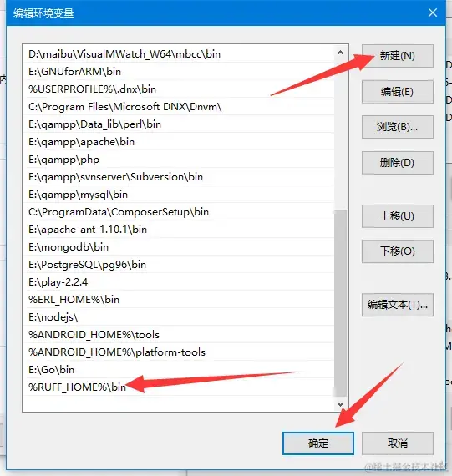Open 编辑文本(T)... text editor
This screenshot has width=452, height=476.
point(398,305)
